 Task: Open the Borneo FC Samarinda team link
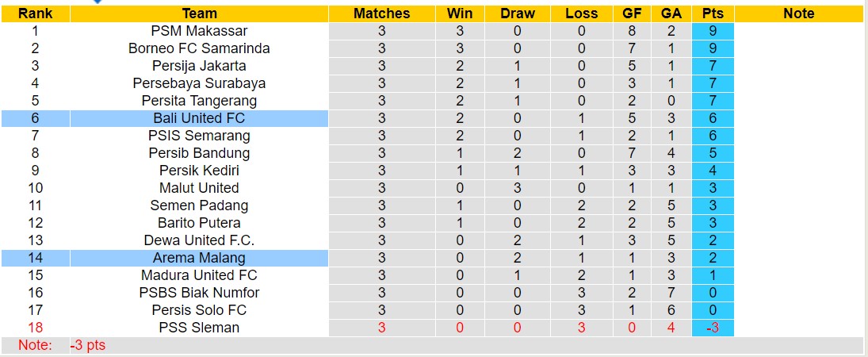click(x=199, y=48)
